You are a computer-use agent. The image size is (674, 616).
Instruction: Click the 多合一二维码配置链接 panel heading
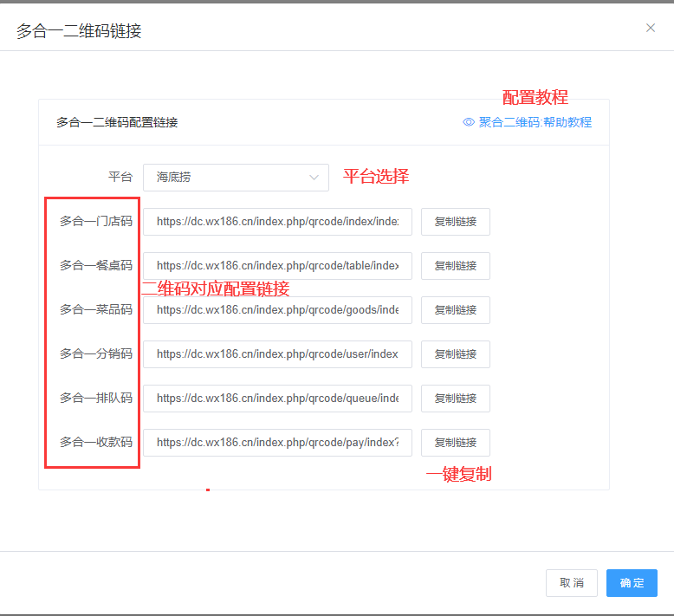(x=117, y=122)
